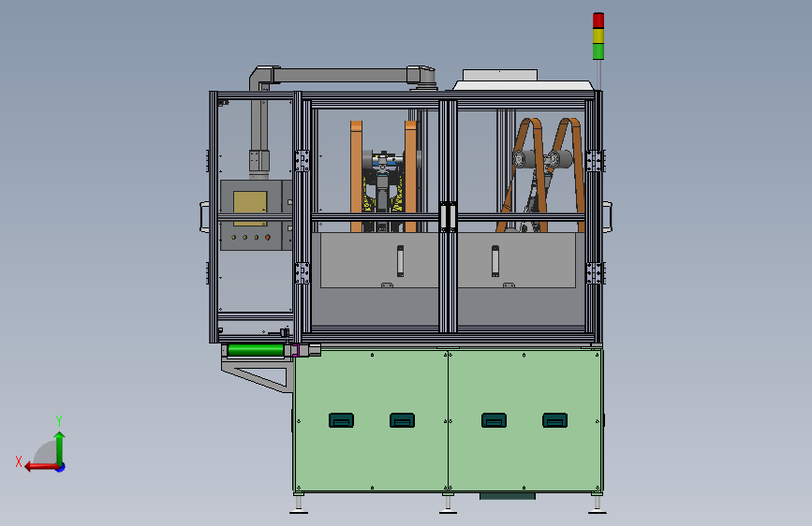Select the green segment of the signal tower light
812x526 pixels.
tap(598, 51)
